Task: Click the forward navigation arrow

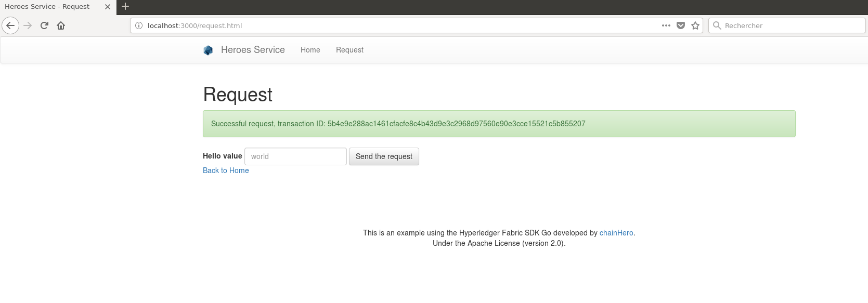Action: (x=28, y=25)
